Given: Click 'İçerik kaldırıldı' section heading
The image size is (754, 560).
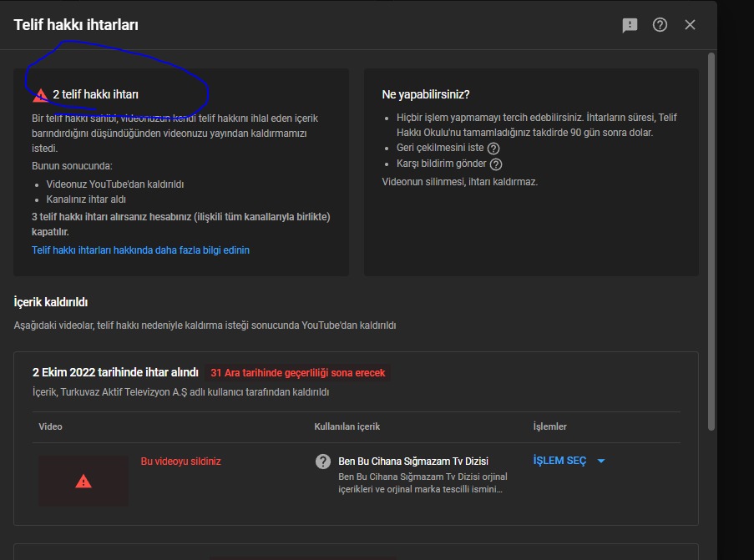Looking at the screenshot, I should point(50,302).
